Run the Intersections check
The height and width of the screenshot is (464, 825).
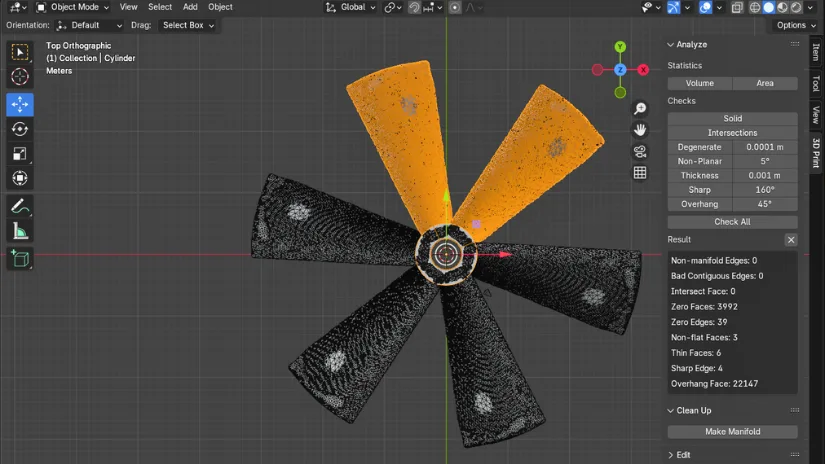click(732, 133)
